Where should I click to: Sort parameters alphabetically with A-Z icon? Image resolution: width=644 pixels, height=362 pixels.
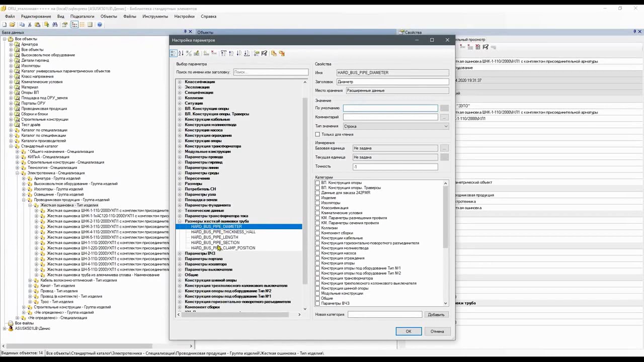click(x=181, y=53)
